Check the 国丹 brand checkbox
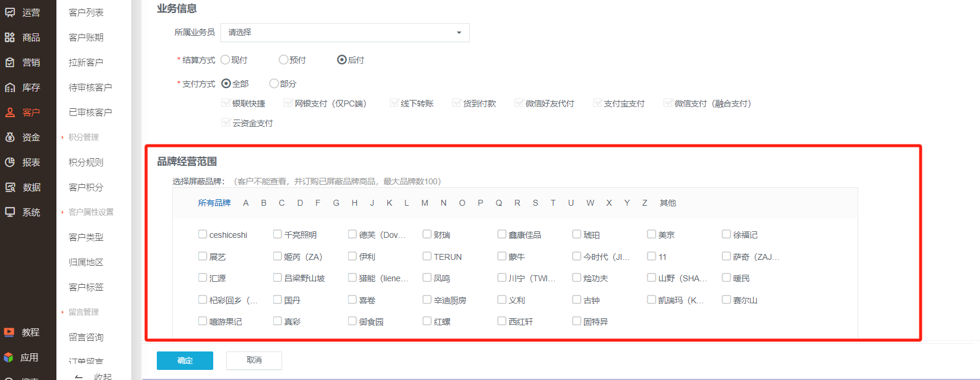This screenshot has height=380, width=980. click(277, 300)
